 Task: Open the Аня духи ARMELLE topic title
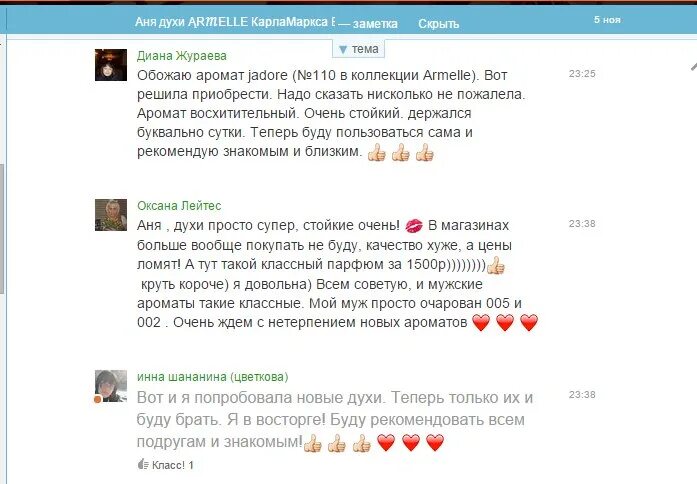[x=235, y=22]
